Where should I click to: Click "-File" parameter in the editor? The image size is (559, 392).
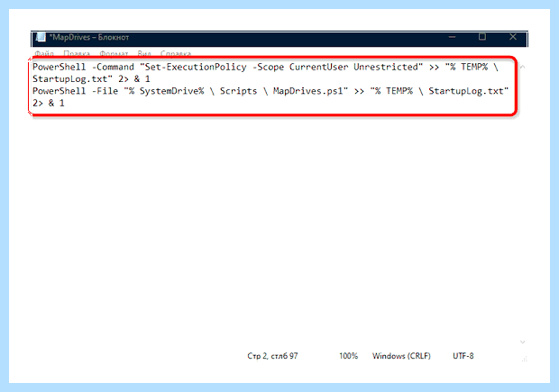(105, 91)
